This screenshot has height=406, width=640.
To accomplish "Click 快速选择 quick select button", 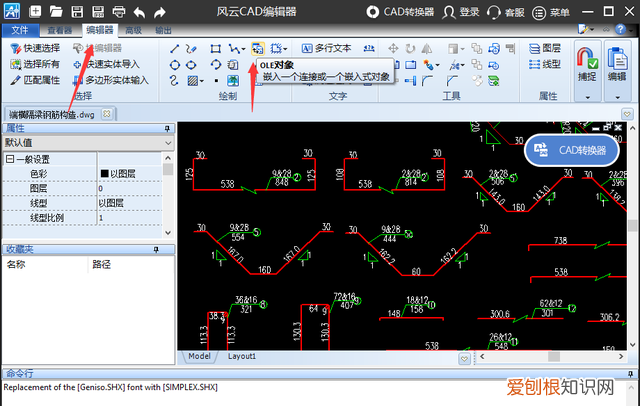I will [x=35, y=48].
